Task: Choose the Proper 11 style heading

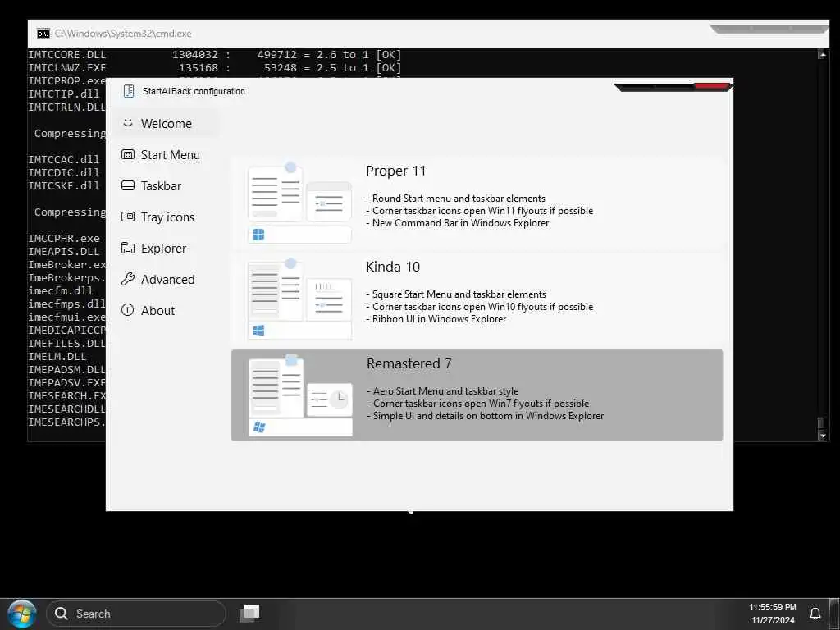Action: 396,171
